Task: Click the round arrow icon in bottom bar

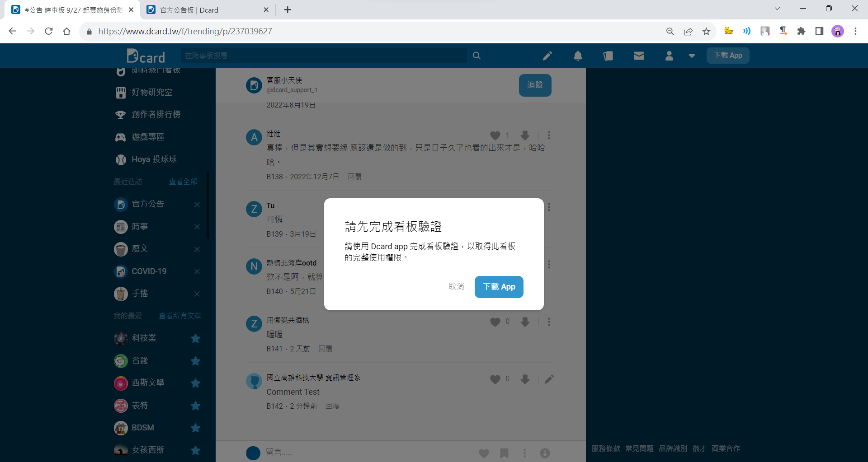Action: 545,453
